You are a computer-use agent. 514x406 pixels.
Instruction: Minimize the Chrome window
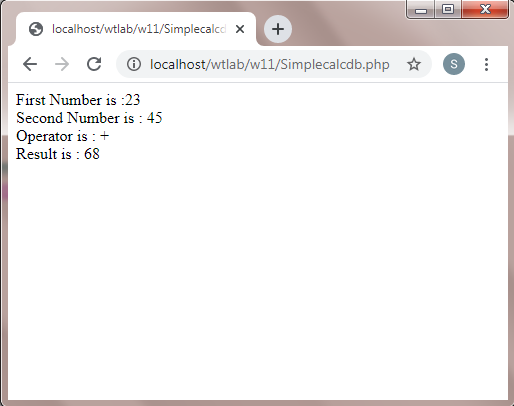point(421,10)
